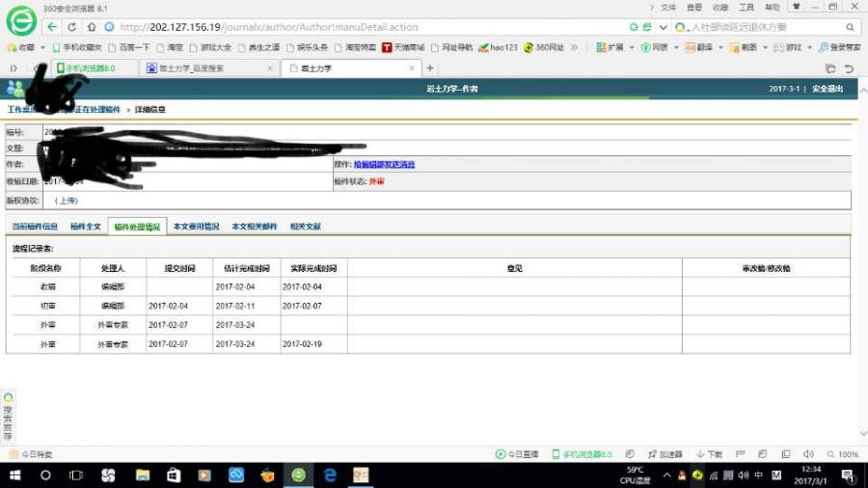Screen dimensions: 868x488
Task: Open the 截图 screenshot tool
Action: click(x=744, y=47)
